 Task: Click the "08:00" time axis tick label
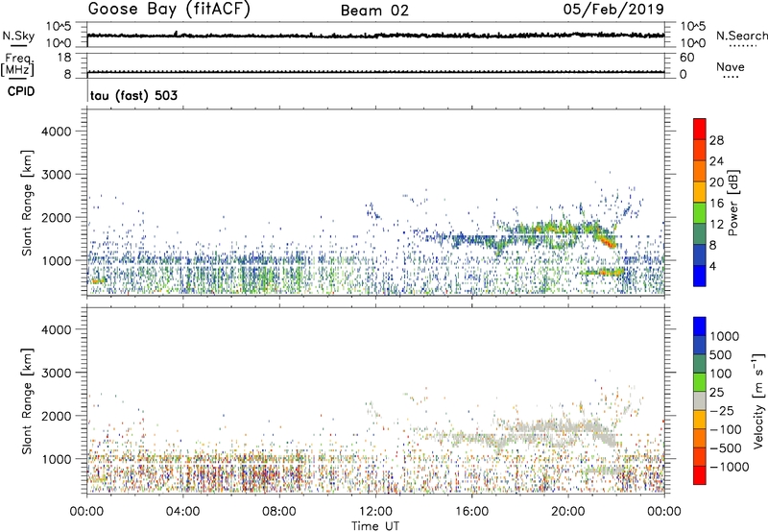(279, 512)
